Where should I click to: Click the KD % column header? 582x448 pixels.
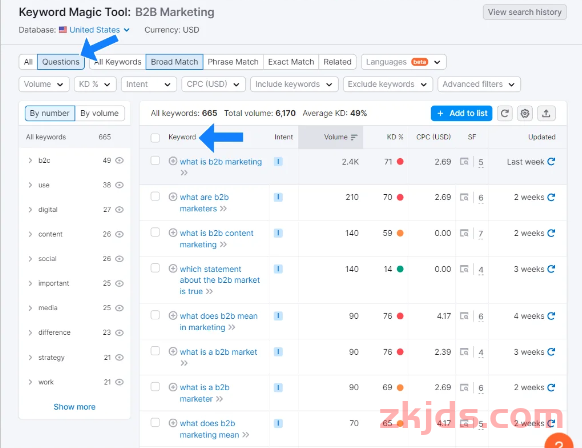click(395, 137)
